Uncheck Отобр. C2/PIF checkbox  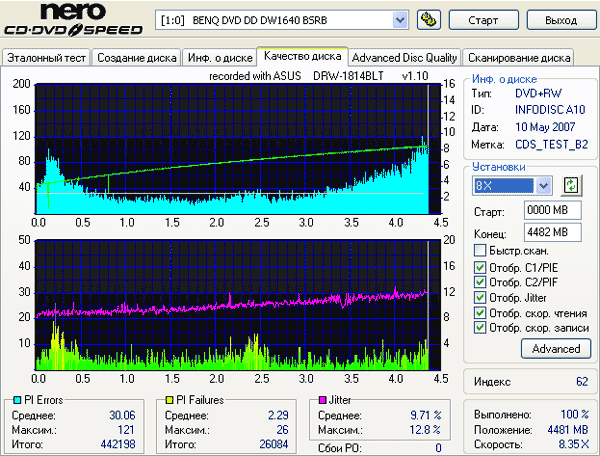[480, 282]
